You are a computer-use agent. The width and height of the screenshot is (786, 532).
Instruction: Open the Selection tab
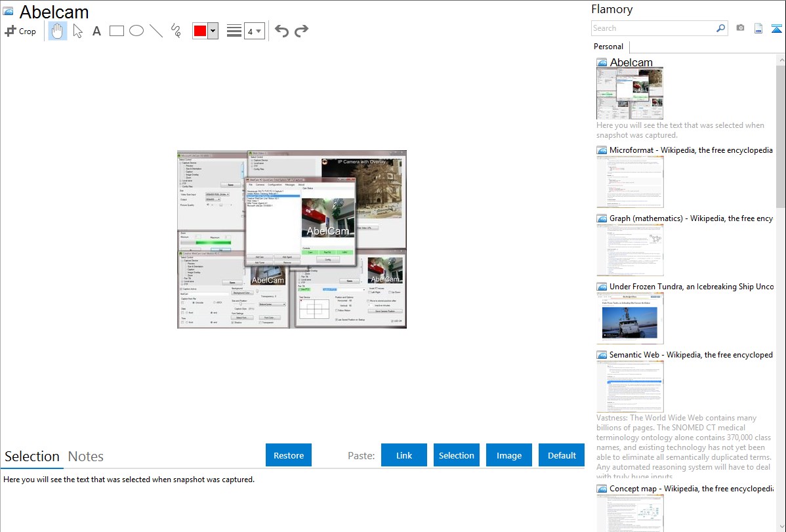(32, 457)
